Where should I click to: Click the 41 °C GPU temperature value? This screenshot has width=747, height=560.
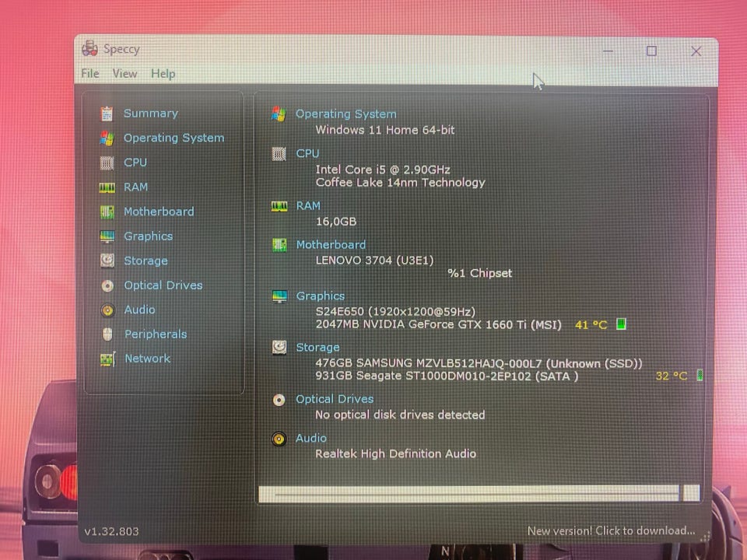coord(591,325)
